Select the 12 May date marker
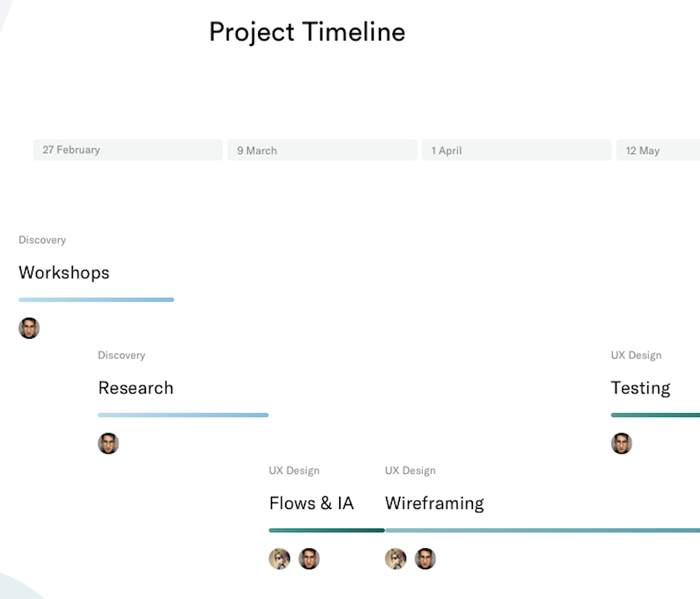The width and height of the screenshot is (700, 599). tap(657, 150)
